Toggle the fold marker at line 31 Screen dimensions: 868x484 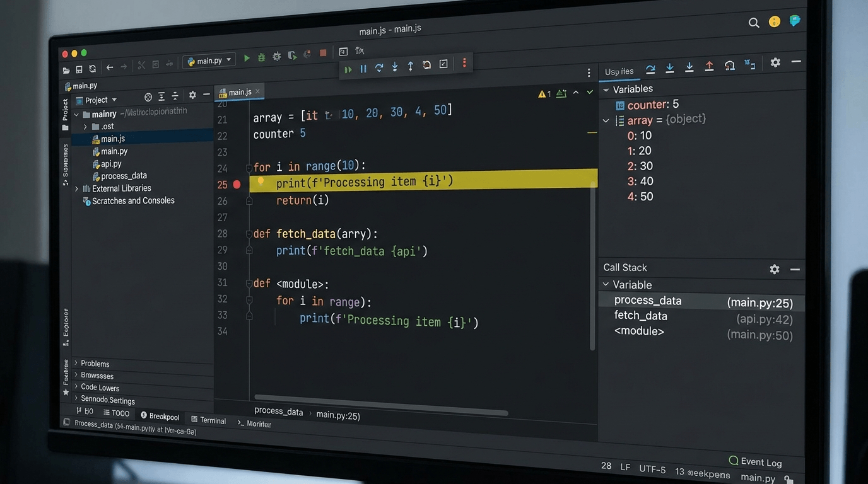[249, 284]
